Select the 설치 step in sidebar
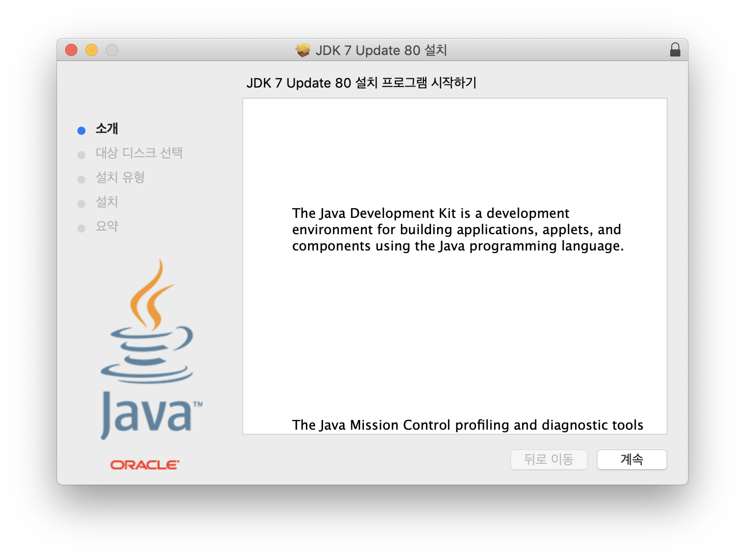 (107, 202)
